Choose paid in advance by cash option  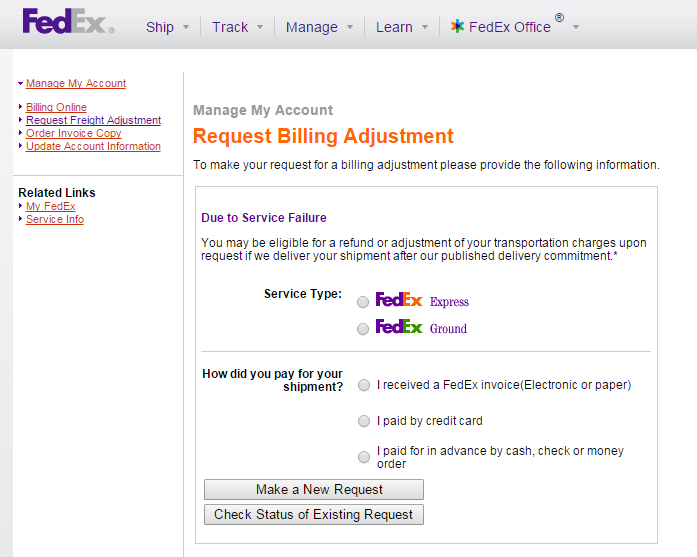pos(364,457)
